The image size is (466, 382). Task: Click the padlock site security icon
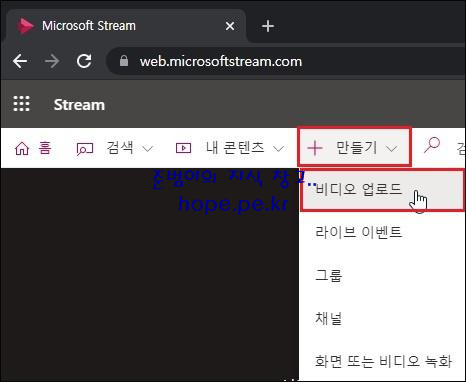[x=124, y=61]
